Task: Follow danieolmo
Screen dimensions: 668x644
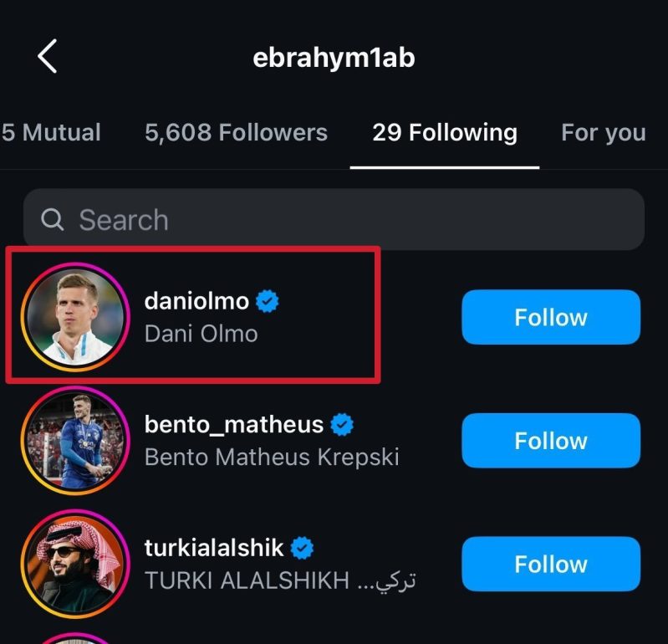Action: [x=551, y=317]
